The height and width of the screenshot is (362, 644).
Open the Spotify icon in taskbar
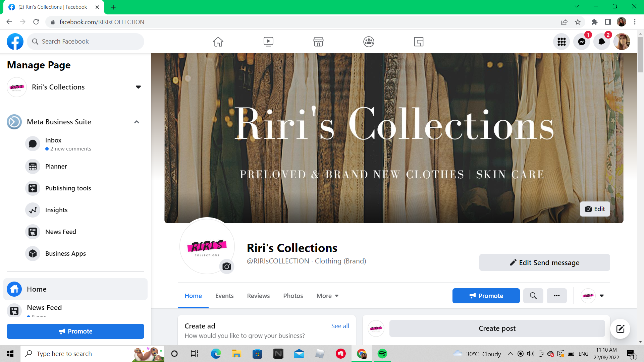(382, 354)
